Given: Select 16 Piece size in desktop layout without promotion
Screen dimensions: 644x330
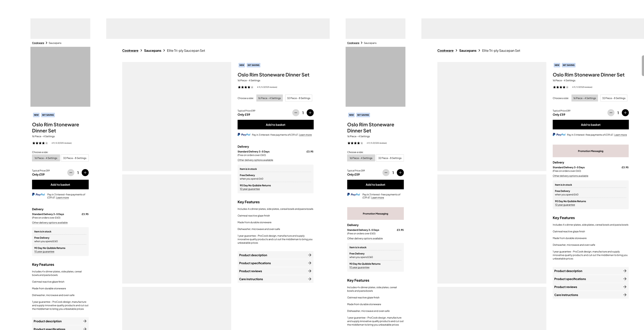Looking at the screenshot, I should (269, 98).
